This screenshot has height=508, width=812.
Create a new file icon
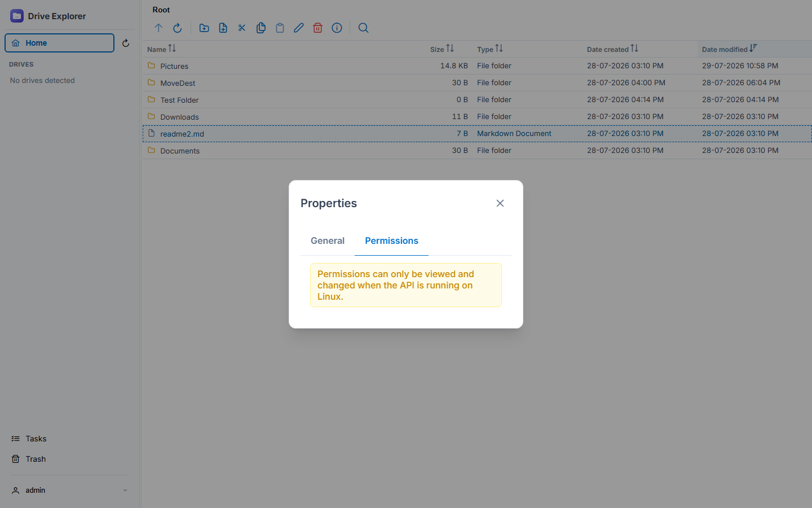223,28
